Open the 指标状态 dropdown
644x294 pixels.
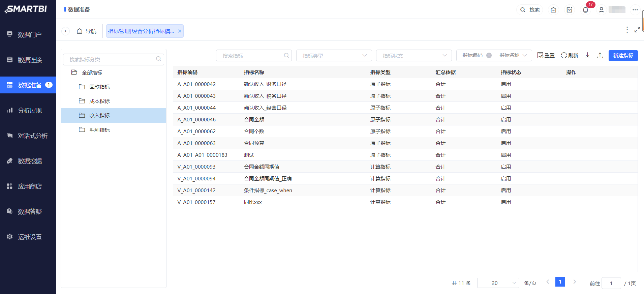click(x=414, y=56)
